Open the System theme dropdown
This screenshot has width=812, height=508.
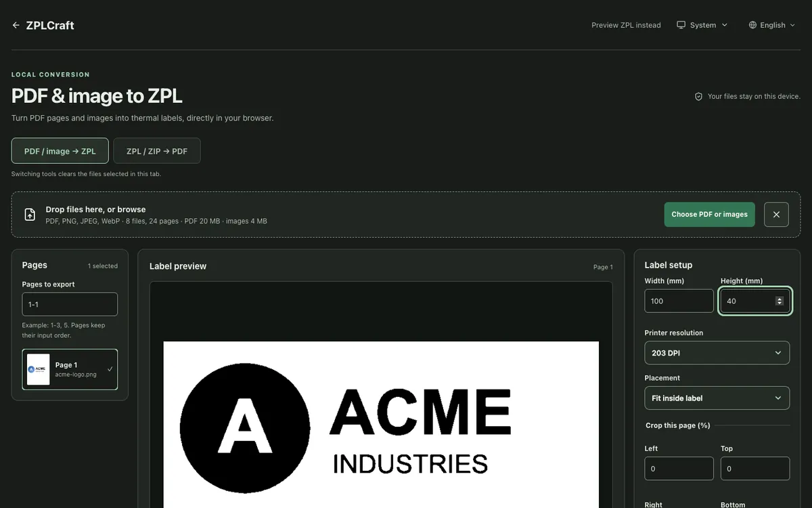coord(702,25)
